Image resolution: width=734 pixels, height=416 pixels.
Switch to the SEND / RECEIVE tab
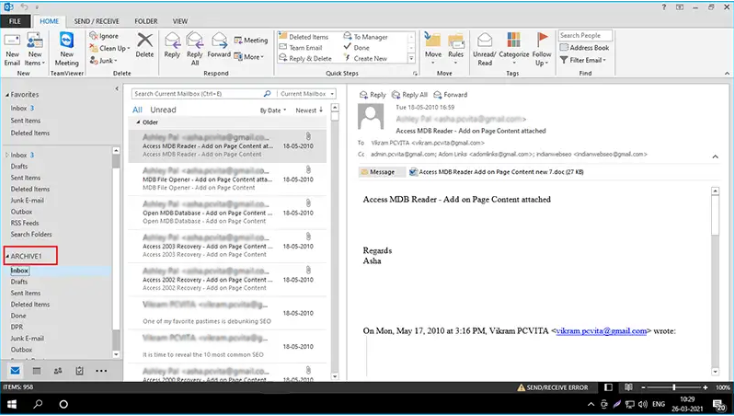click(96, 21)
